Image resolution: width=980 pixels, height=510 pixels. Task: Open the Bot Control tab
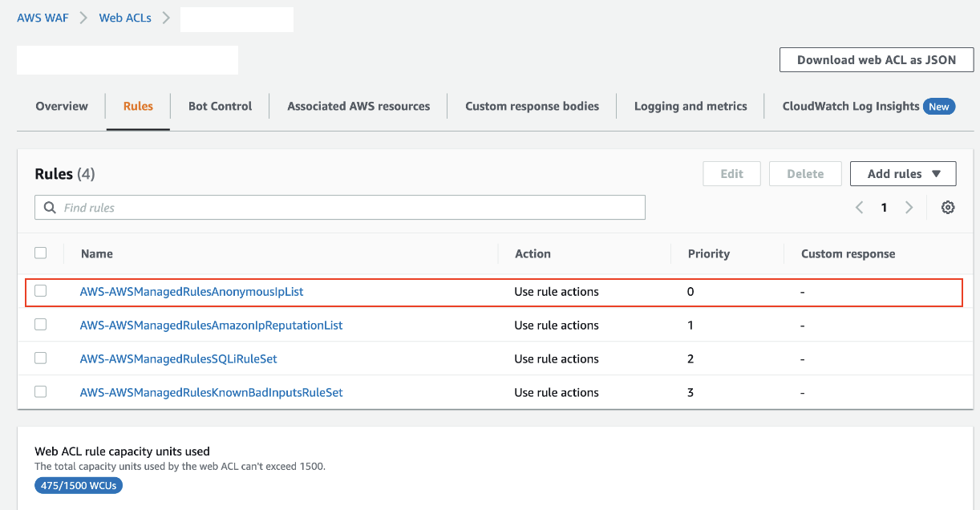pyautogui.click(x=220, y=106)
